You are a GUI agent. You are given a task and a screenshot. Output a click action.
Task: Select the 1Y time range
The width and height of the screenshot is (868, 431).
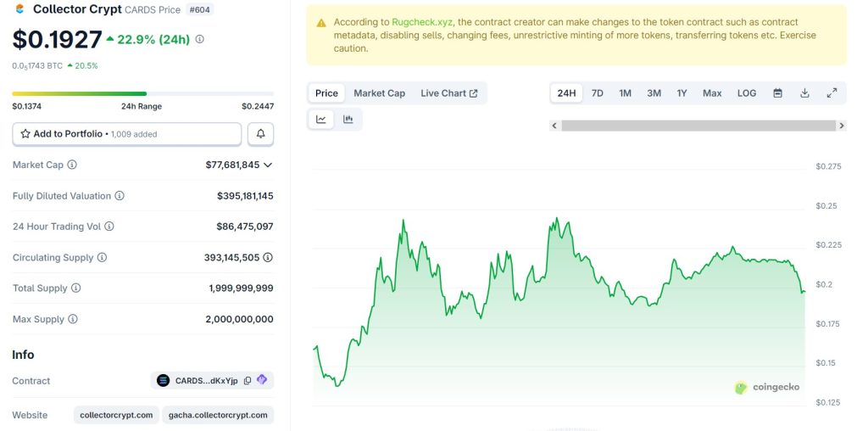pyautogui.click(x=682, y=93)
